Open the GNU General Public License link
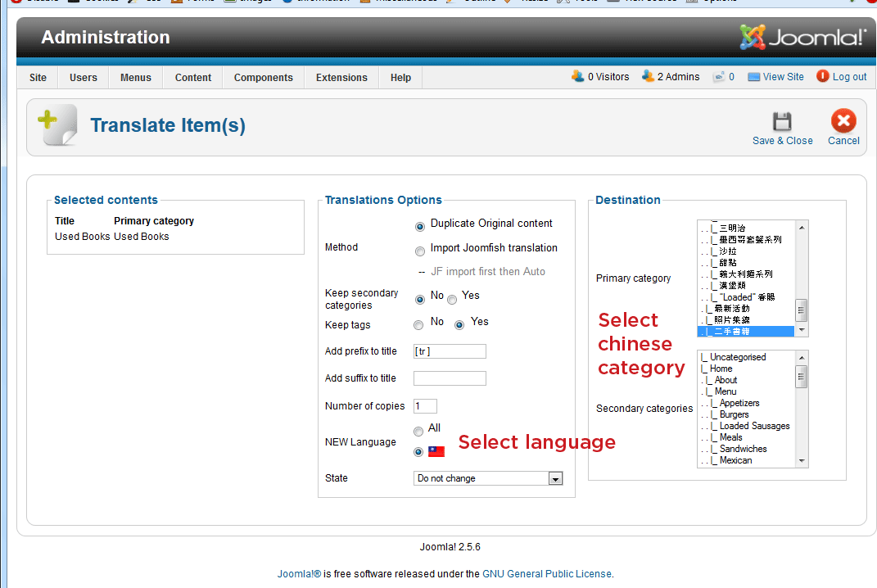877x588 pixels. pyautogui.click(x=546, y=574)
